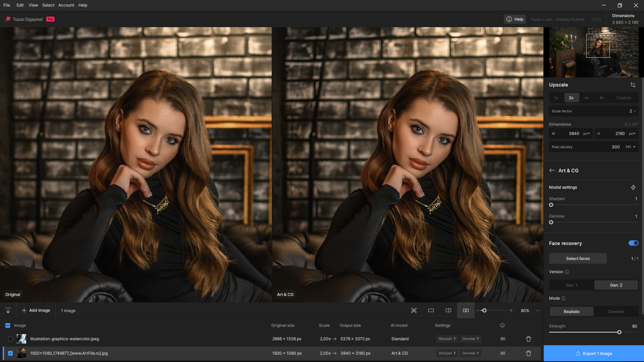Delete the watercolor illustration image

(x=529, y=339)
